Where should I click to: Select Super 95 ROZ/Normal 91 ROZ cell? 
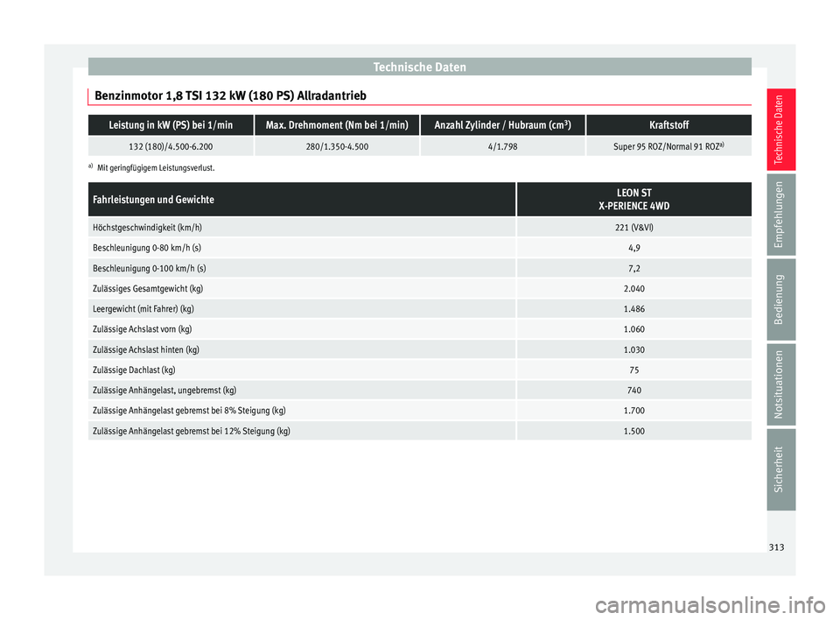pyautogui.click(x=669, y=146)
